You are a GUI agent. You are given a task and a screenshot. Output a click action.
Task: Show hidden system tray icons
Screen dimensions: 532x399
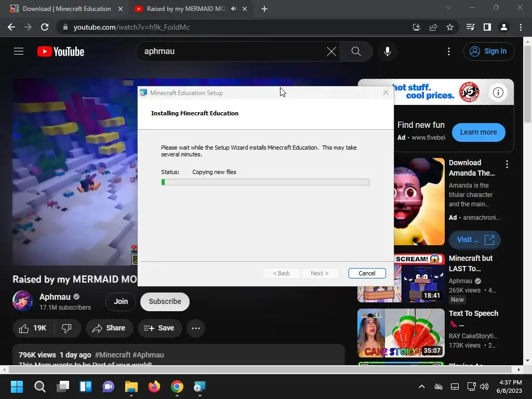pos(422,387)
